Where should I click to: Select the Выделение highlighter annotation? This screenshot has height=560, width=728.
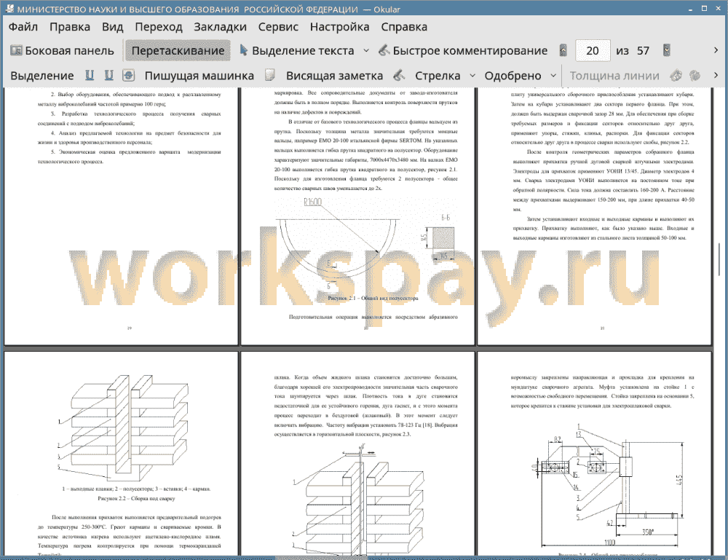tap(42, 76)
